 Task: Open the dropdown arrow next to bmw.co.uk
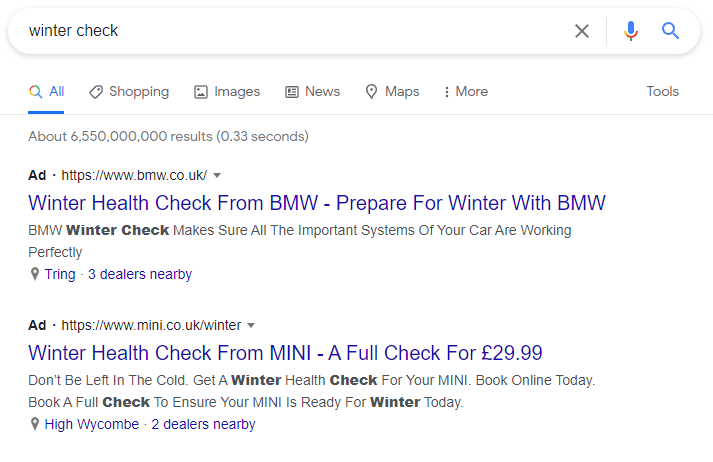[217, 175]
